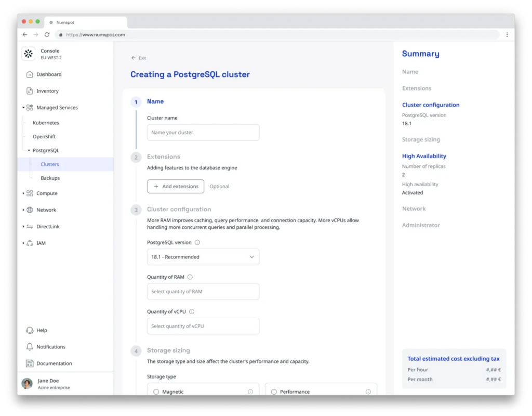Click info icon next to PostgreSQL version
532x416 pixels.
click(197, 242)
